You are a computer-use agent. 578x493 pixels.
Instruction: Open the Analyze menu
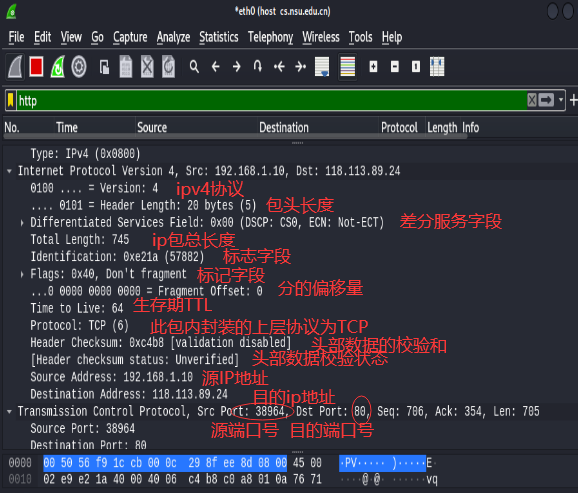(x=173, y=37)
